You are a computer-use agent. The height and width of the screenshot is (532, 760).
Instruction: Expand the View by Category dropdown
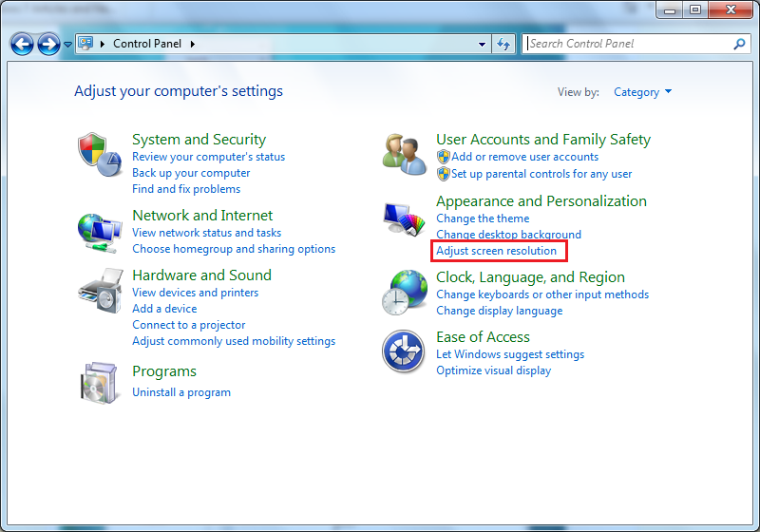click(643, 92)
